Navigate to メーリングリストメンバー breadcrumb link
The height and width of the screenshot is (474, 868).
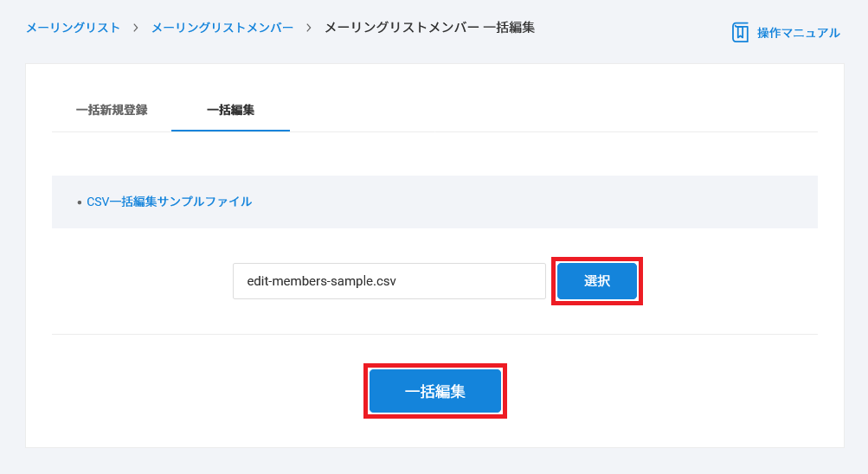coord(222,28)
